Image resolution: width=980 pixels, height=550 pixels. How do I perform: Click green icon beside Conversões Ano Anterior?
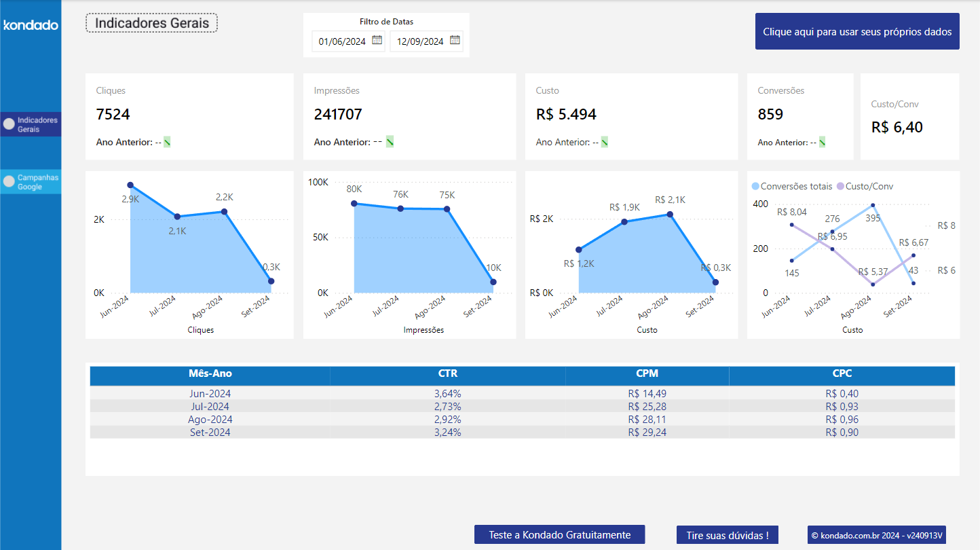click(821, 141)
